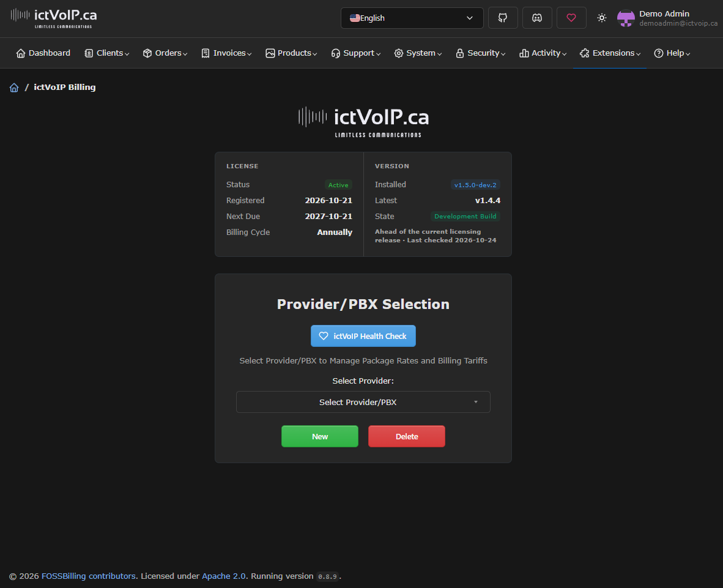Click the ictVoIP Billing breadcrumb
723x588 pixels.
coord(65,87)
